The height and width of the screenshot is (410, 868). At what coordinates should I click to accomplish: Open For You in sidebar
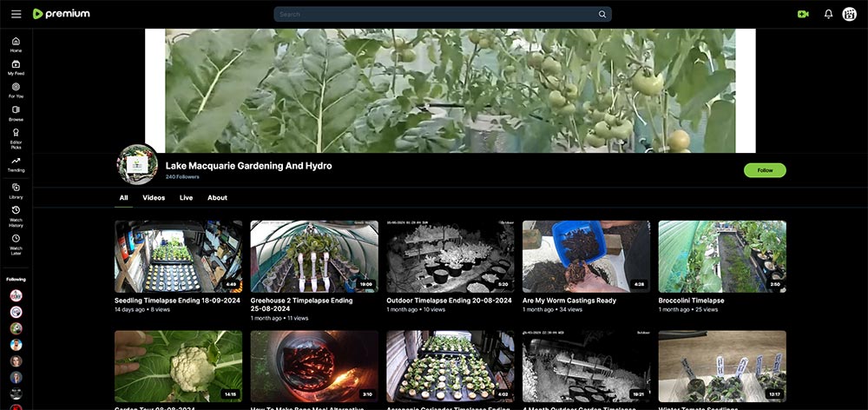(x=16, y=90)
